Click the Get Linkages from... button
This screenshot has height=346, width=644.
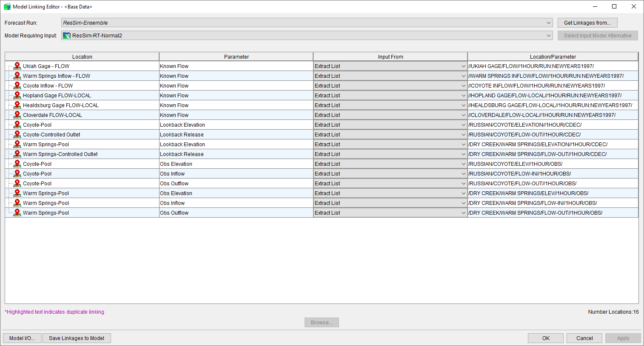pyautogui.click(x=587, y=23)
